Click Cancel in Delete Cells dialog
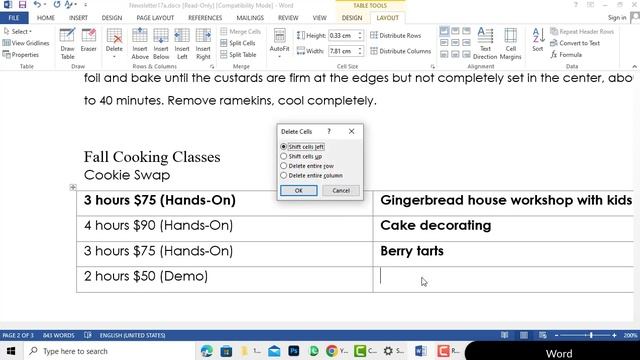The image size is (640, 360). 341,191
